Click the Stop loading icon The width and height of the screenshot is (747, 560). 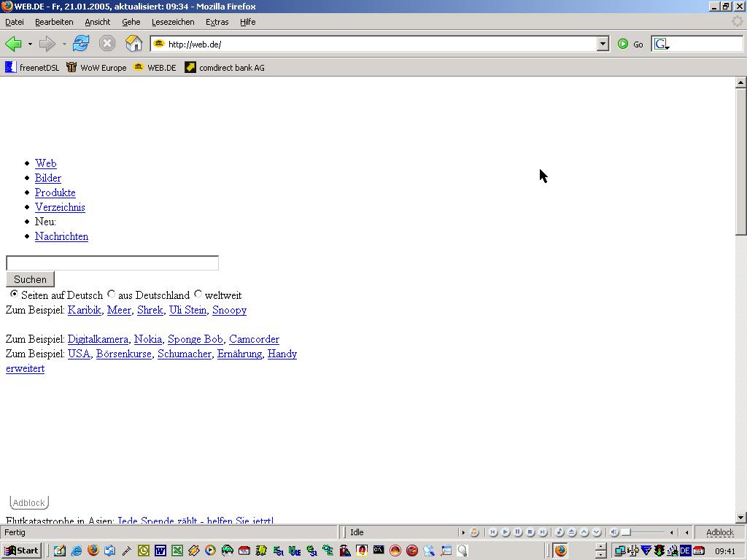[x=107, y=44]
